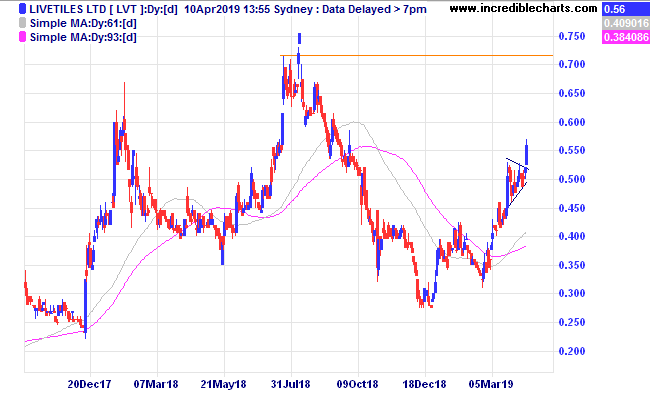The height and width of the screenshot is (395, 651).
Task: Click the 0.550 price axis label
Action: [572, 150]
